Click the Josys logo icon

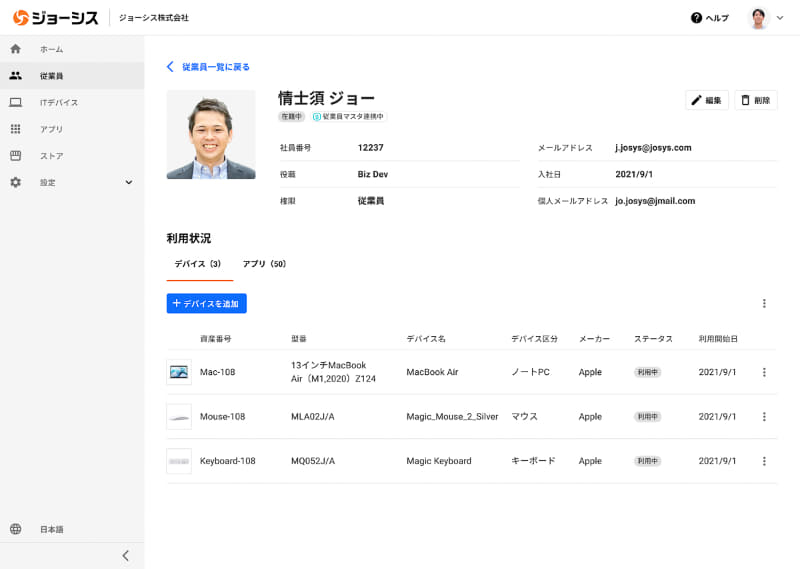tap(21, 17)
